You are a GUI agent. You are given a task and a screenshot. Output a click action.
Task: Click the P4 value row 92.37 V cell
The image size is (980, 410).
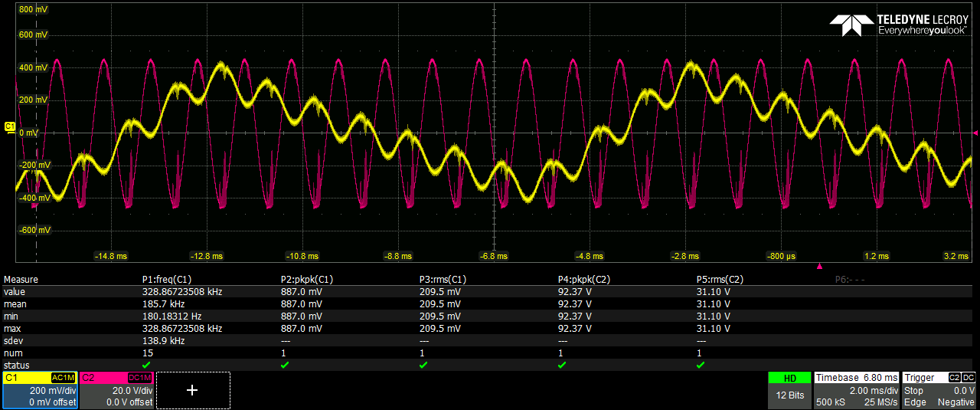coord(575,292)
